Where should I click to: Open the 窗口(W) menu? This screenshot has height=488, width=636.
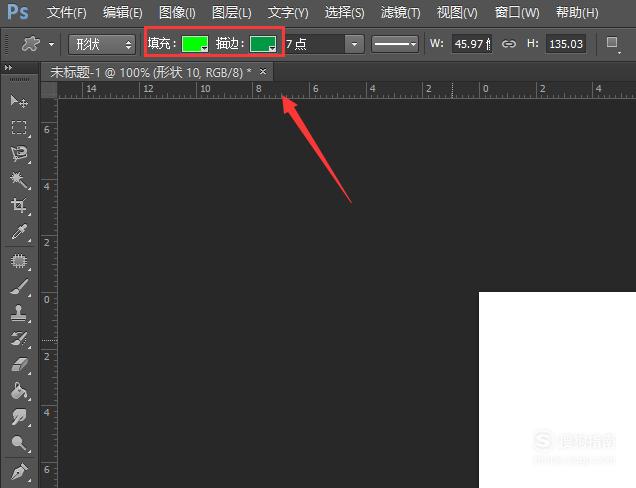[517, 13]
